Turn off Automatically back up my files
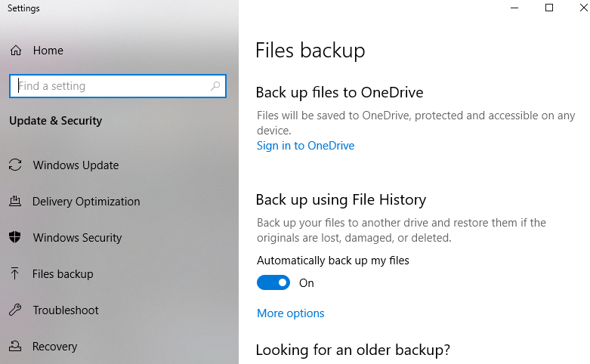 pos(273,282)
